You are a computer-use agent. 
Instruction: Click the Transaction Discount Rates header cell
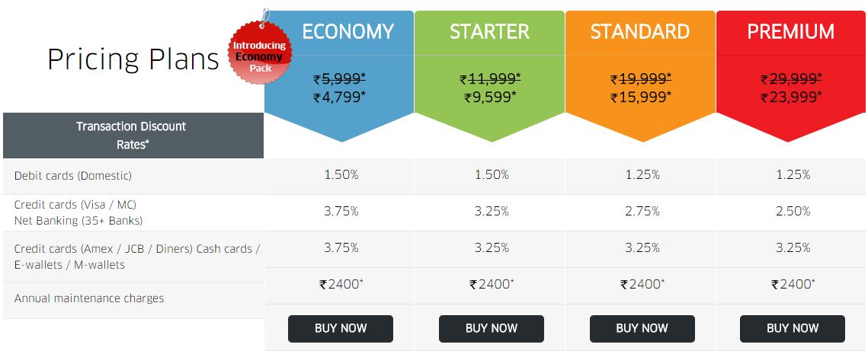click(133, 136)
